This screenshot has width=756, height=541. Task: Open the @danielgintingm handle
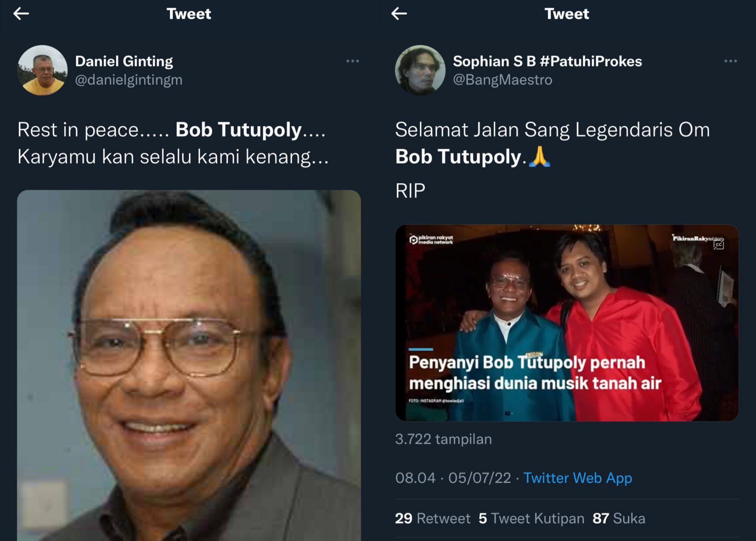coord(129,80)
